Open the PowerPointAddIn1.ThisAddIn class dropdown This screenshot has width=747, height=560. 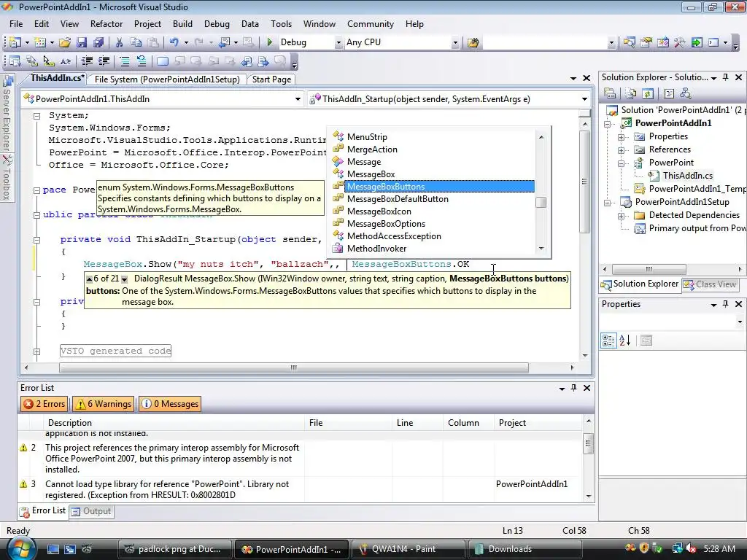pyautogui.click(x=298, y=99)
